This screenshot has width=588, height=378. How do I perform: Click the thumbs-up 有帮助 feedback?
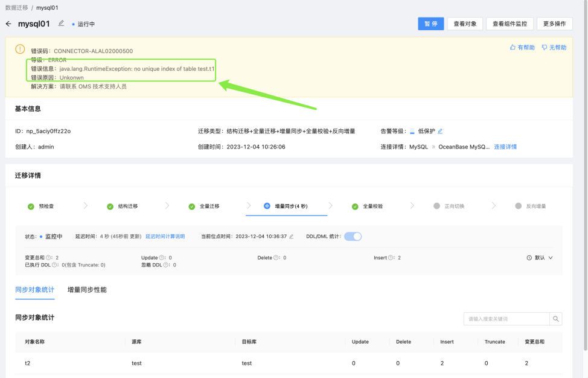tap(522, 48)
